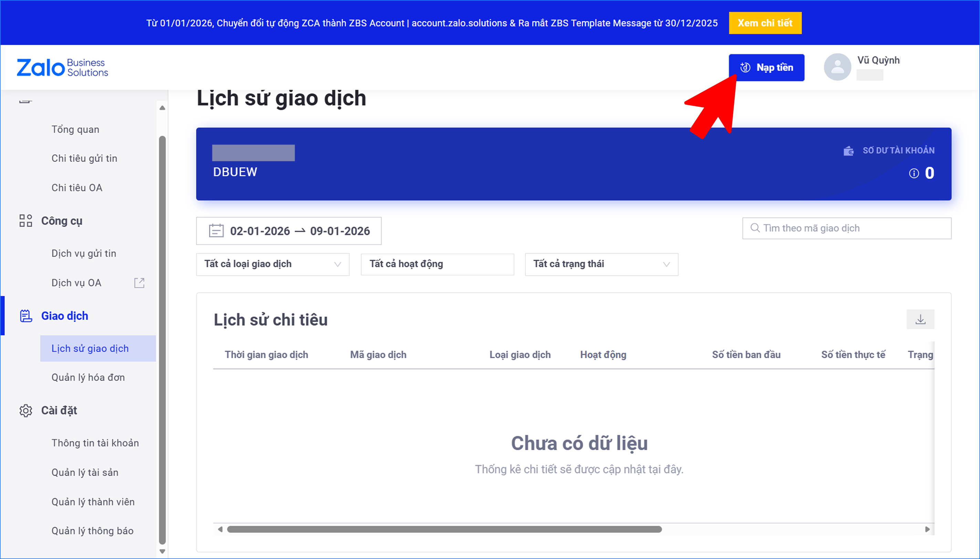Expand the Tất cả trạng thái dropdown

click(601, 264)
